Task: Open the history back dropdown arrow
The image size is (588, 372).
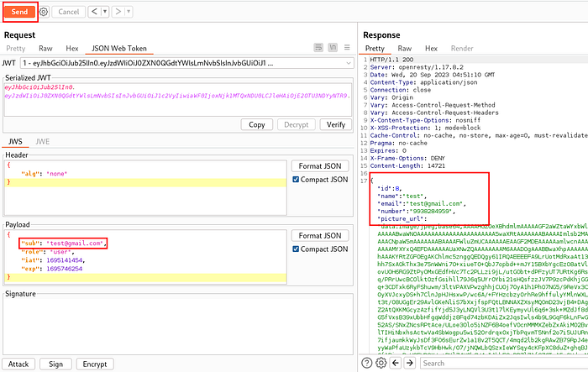Action: click(x=105, y=12)
